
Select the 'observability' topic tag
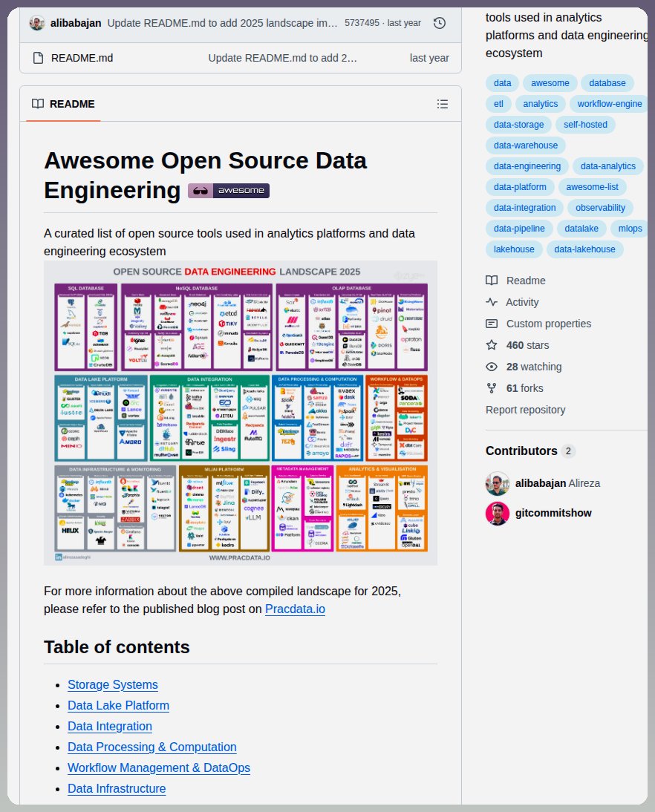pos(600,207)
